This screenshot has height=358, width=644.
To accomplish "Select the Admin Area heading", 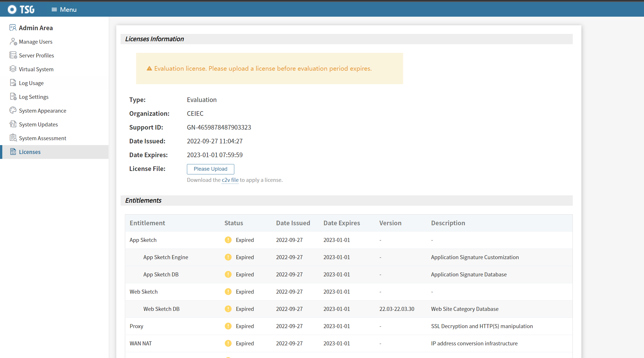I will pos(36,28).
